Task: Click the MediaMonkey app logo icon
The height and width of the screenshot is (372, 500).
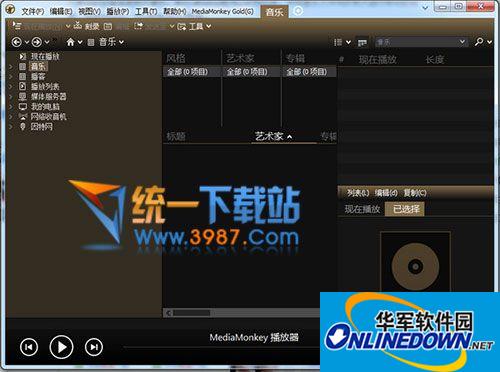Action: [11, 9]
